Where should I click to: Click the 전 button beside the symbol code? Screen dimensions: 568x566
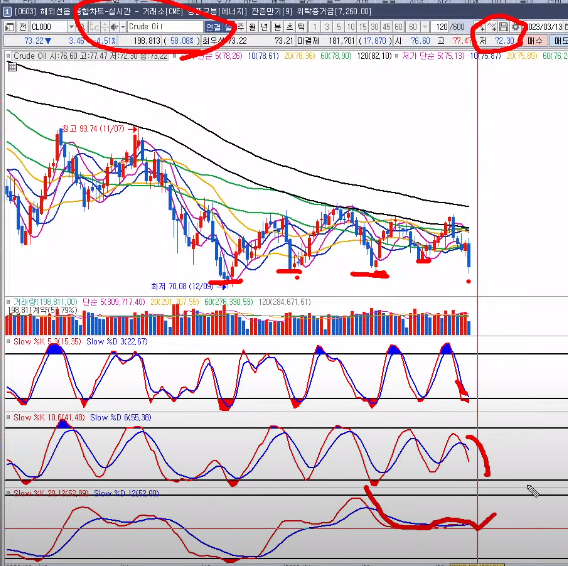23,27
